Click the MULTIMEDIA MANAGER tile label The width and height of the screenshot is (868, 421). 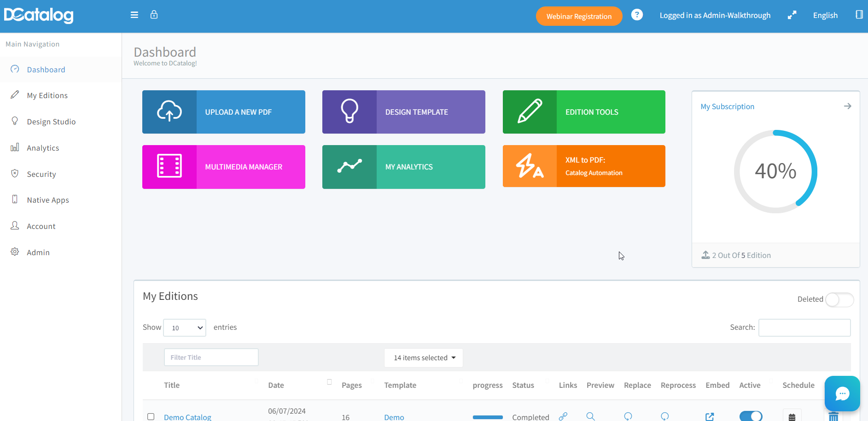tap(244, 167)
